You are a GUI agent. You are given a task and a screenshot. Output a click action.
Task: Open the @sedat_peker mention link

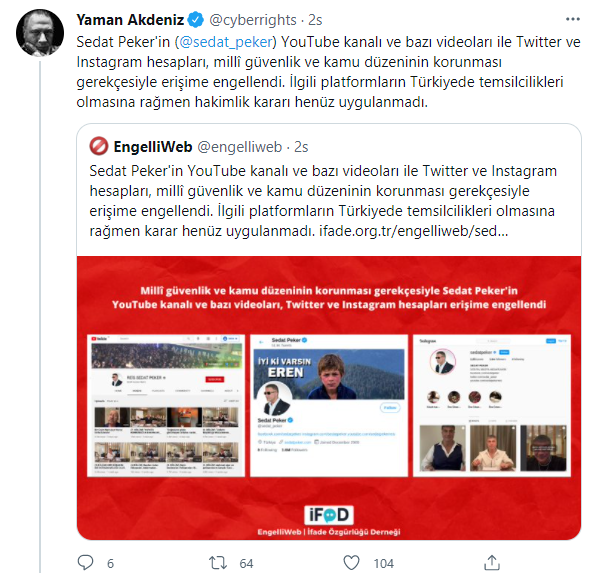(225, 42)
